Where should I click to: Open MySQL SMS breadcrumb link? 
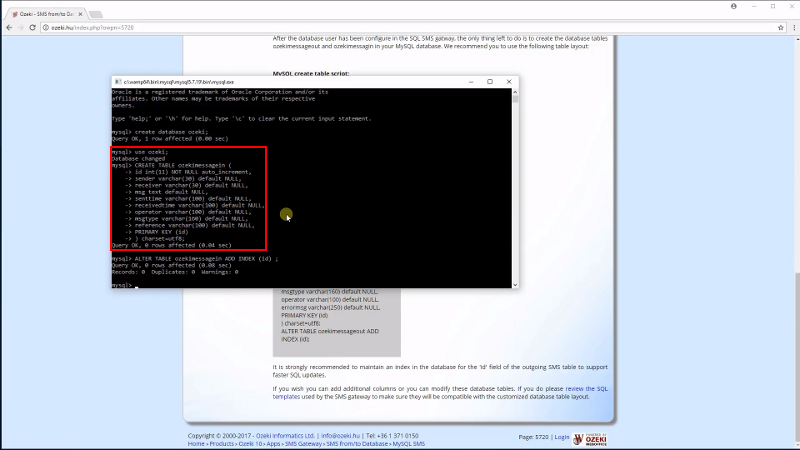(x=409, y=444)
